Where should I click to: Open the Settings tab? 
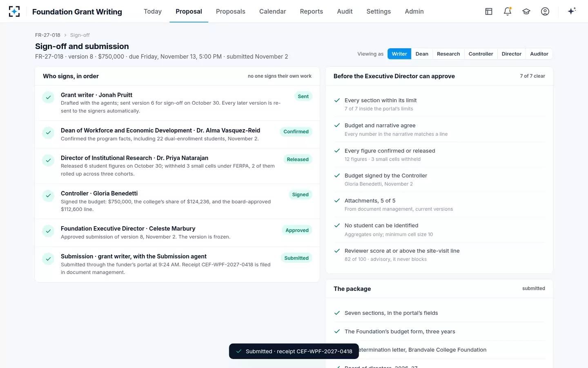(x=379, y=11)
